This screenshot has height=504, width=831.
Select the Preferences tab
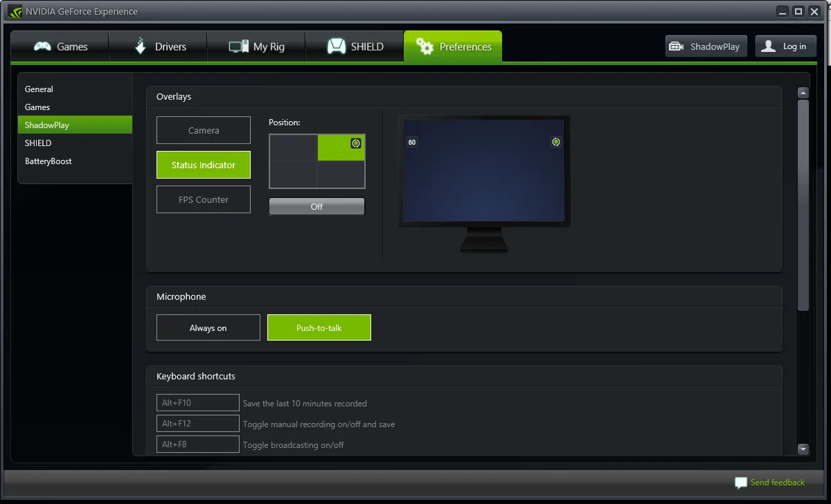pos(453,46)
